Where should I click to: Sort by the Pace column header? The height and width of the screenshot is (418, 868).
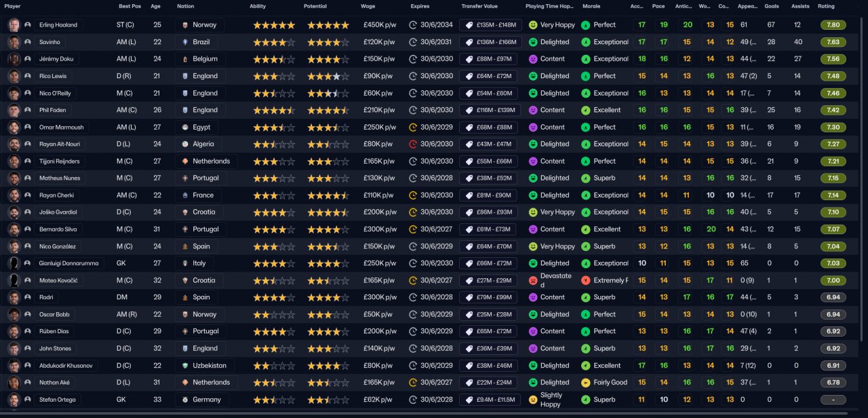point(658,6)
